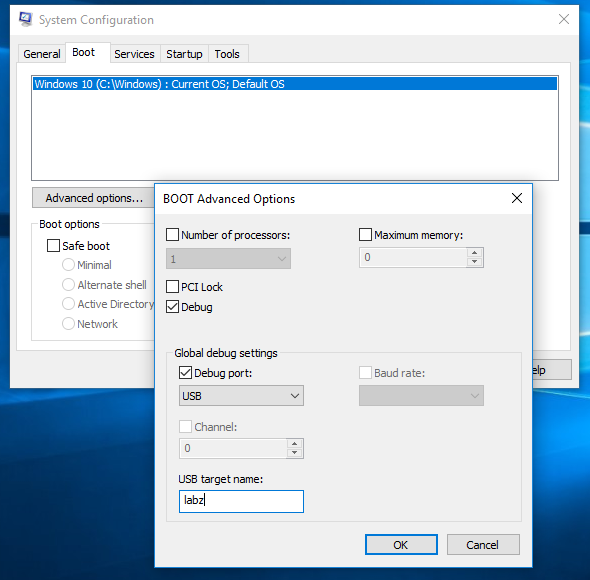Decrease Channel value with down arrow
Image resolution: width=590 pixels, height=580 pixels.
tap(294, 453)
